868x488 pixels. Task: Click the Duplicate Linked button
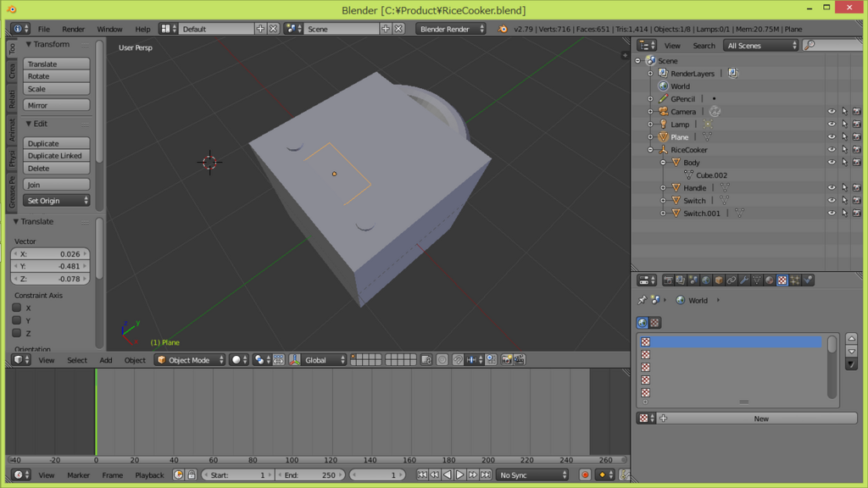(57, 156)
